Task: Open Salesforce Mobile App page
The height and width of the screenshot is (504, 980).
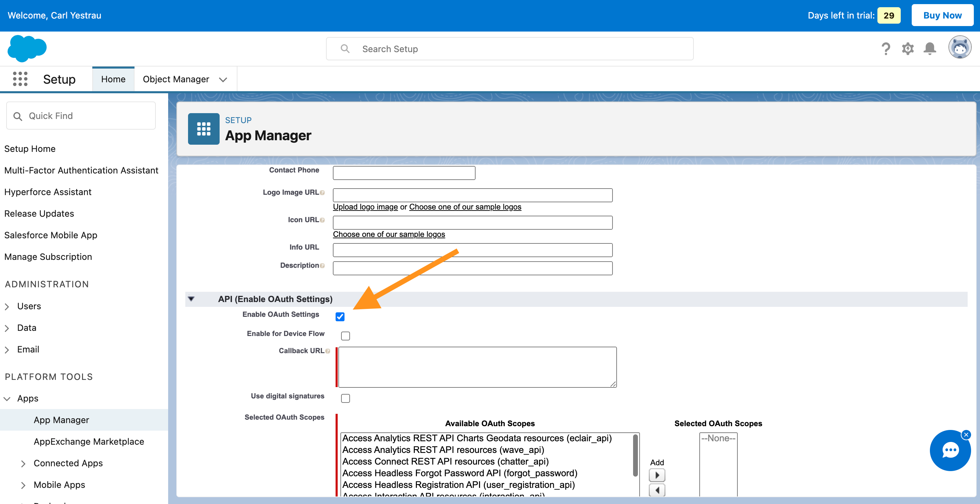Action: pos(50,235)
